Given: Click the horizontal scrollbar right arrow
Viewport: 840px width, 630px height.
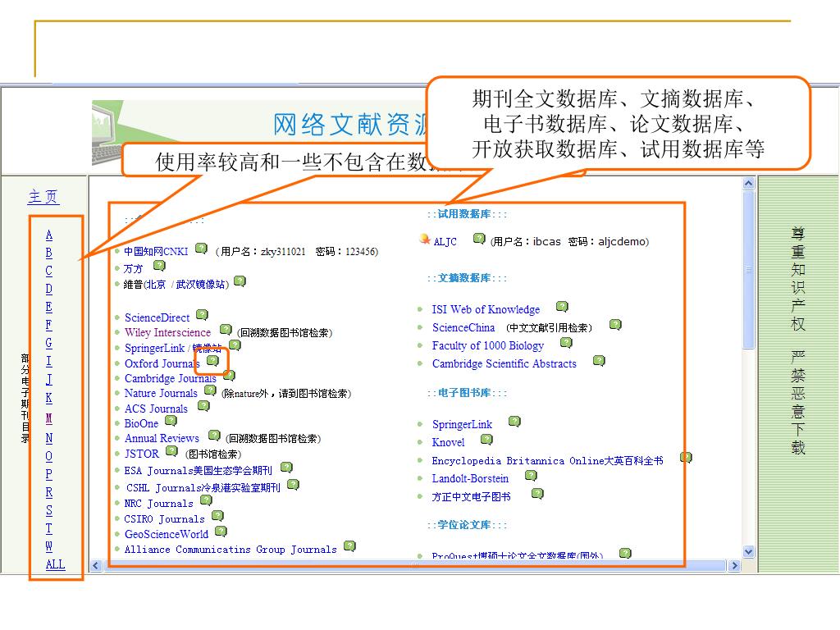Looking at the screenshot, I should pos(734,566).
